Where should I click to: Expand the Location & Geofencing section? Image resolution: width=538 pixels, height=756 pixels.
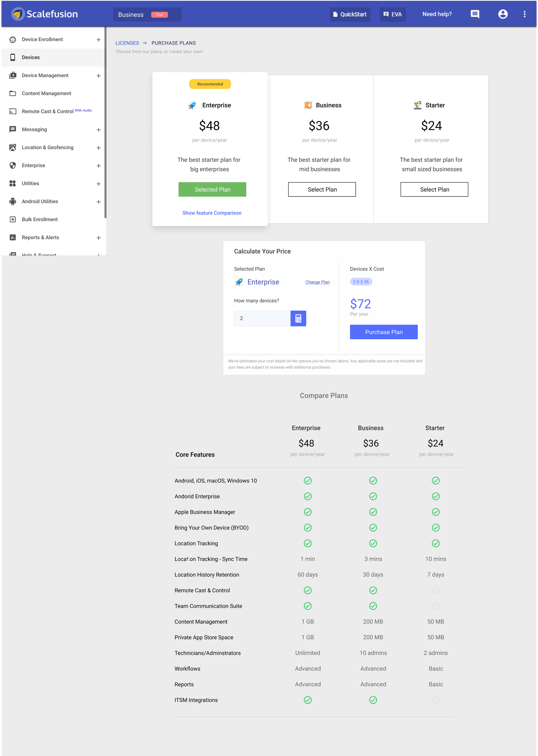click(98, 148)
